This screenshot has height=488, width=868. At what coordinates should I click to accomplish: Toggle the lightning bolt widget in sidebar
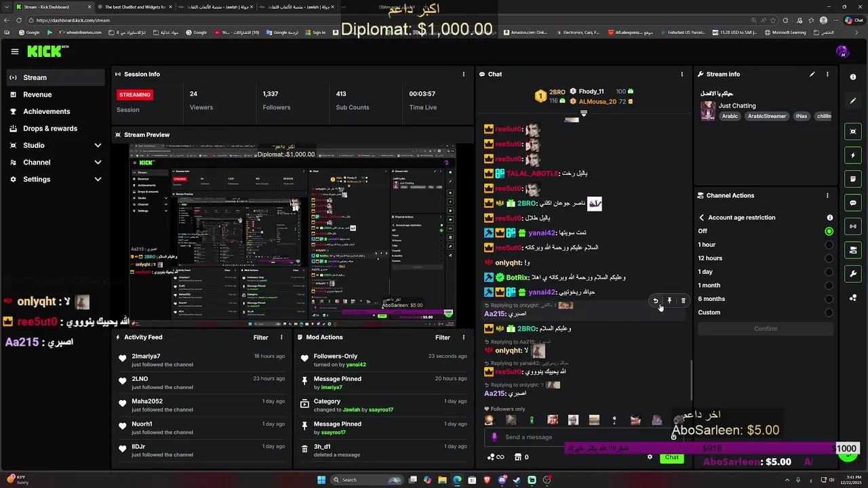coord(853,155)
